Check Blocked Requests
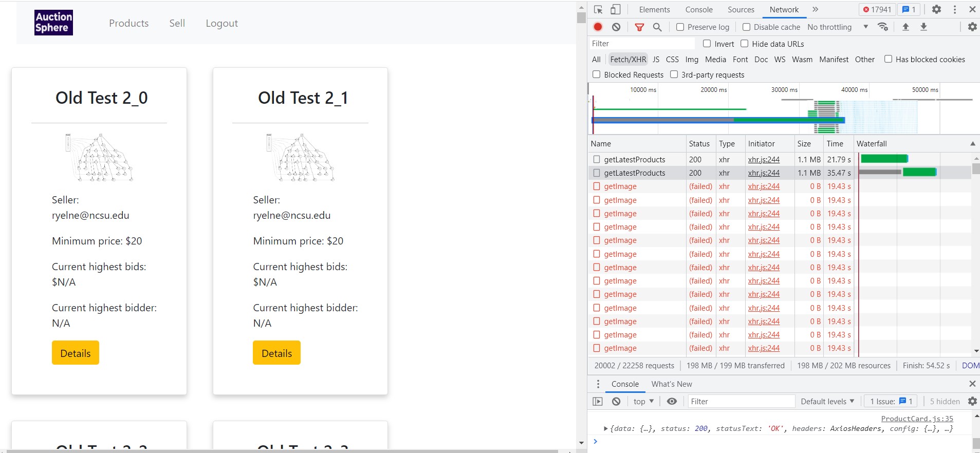Image resolution: width=980 pixels, height=453 pixels. tap(597, 74)
